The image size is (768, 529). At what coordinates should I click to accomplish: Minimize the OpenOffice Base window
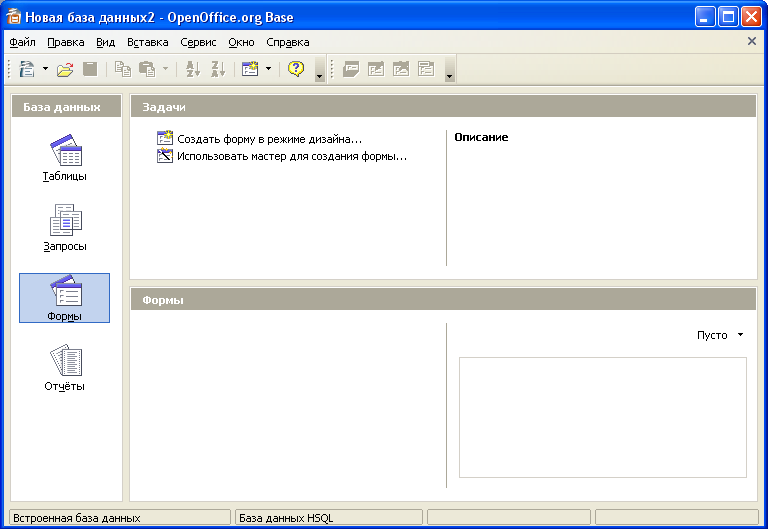[x=704, y=17]
